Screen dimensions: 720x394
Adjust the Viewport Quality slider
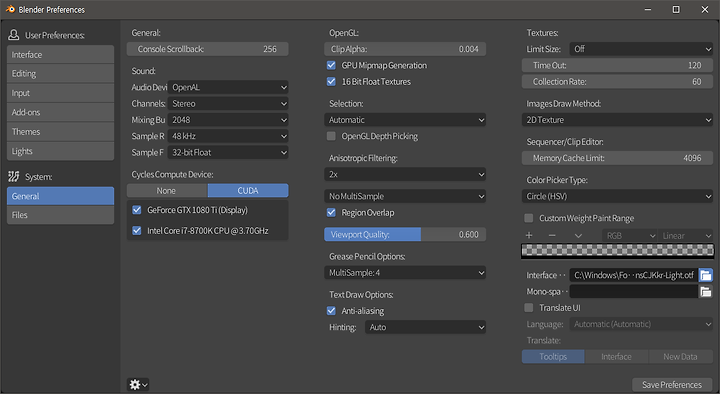405,235
